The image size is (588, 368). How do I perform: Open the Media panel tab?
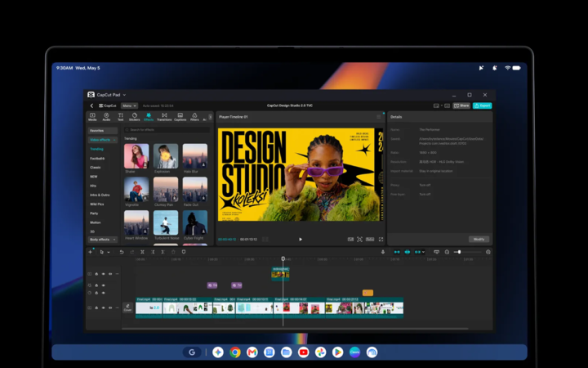[92, 117]
